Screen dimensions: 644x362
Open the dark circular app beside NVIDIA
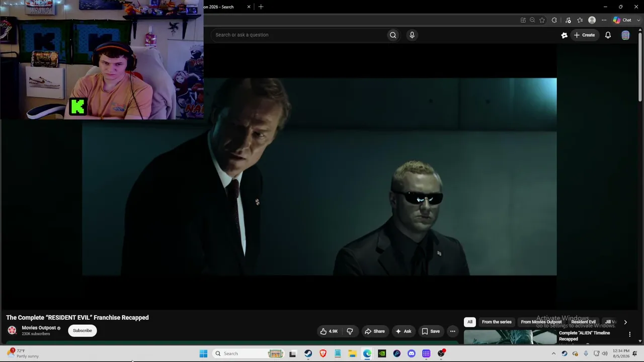click(397, 353)
